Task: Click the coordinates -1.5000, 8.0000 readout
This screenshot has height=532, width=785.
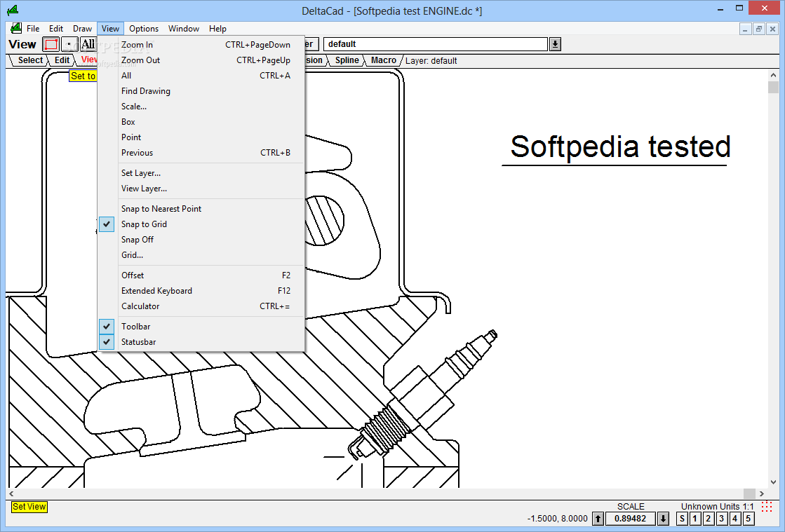Action: [x=557, y=519]
